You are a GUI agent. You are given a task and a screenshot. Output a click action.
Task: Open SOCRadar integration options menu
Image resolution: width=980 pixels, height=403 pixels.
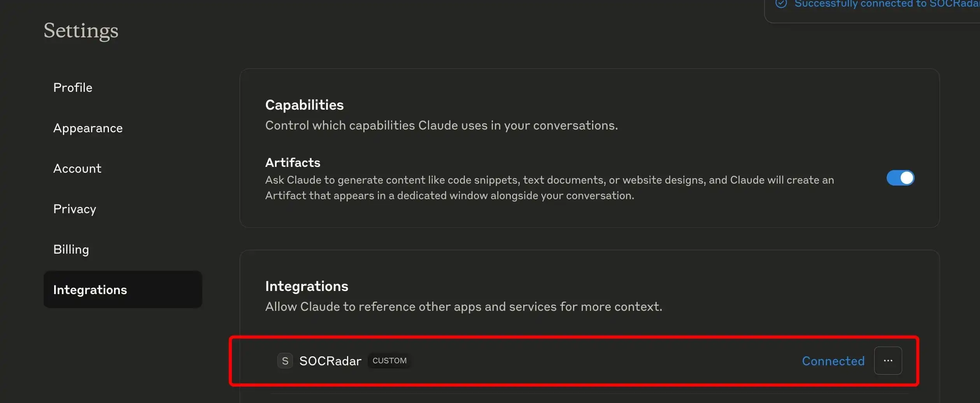pos(888,361)
